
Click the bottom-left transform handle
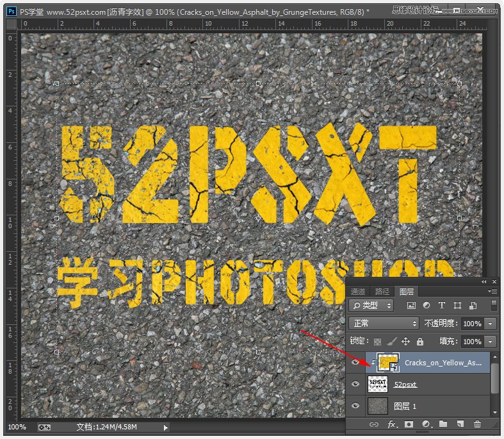coord(57,352)
